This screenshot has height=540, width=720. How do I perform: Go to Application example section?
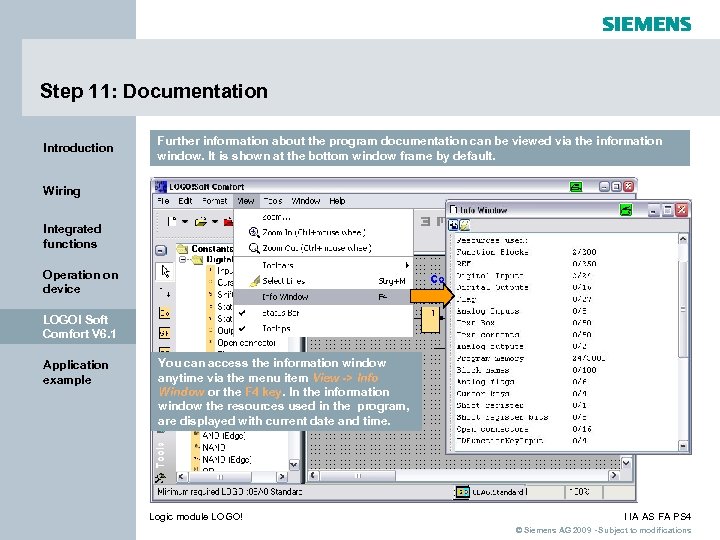[x=76, y=372]
